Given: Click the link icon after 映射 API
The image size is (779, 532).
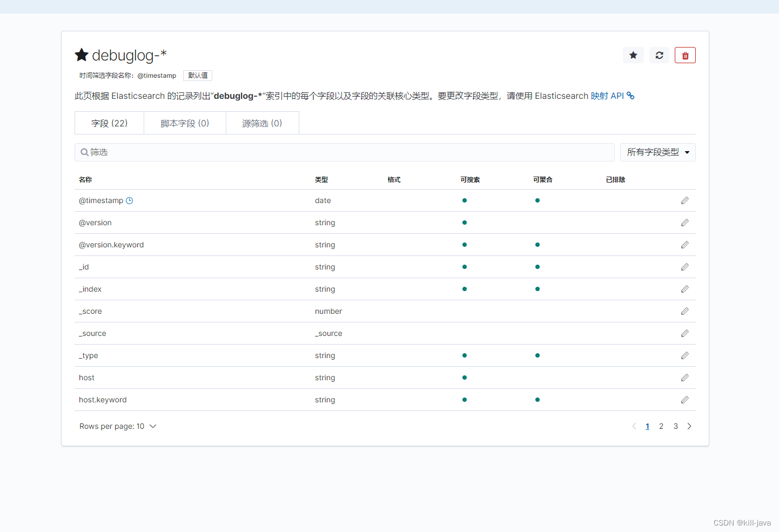Looking at the screenshot, I should coord(630,96).
